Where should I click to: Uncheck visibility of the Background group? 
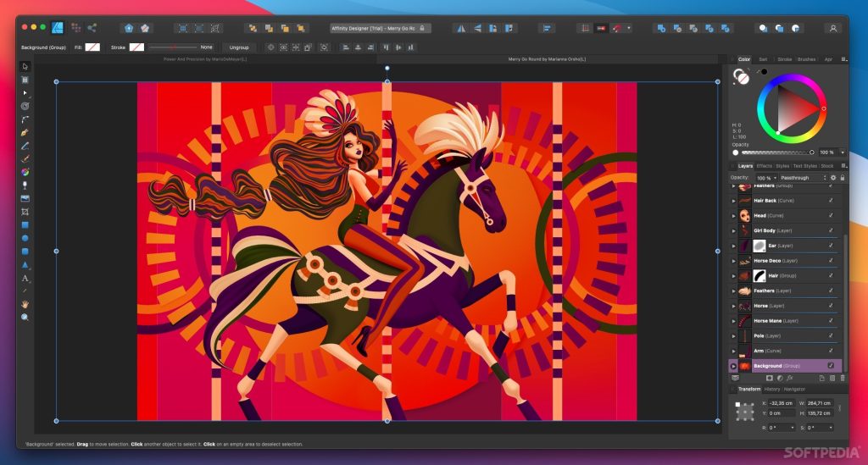(x=831, y=366)
